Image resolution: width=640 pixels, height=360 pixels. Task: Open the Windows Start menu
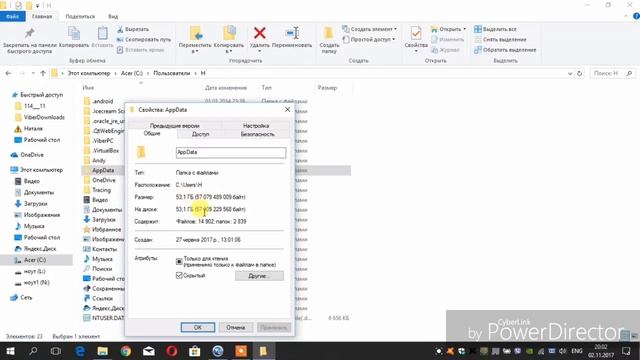click(10, 351)
